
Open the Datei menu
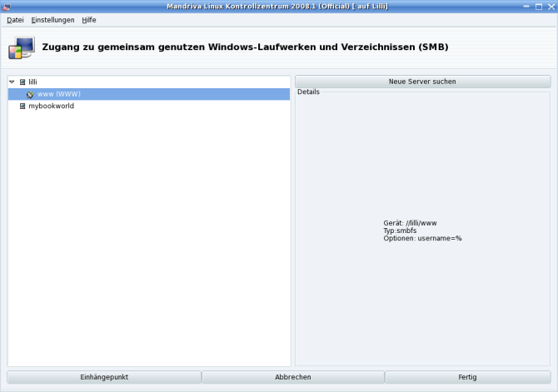click(x=15, y=19)
